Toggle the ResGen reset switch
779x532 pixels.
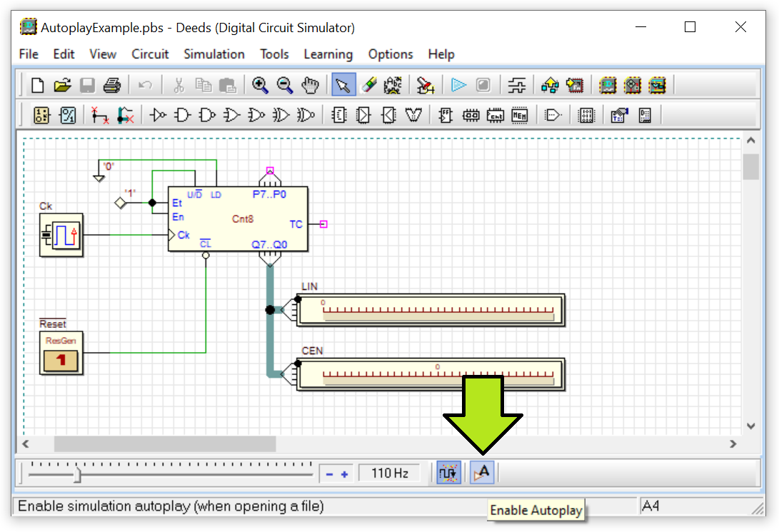click(x=61, y=360)
